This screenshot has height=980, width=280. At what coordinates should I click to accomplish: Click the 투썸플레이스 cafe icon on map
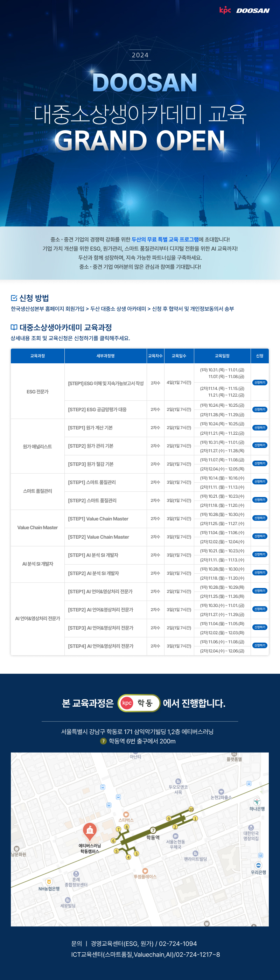pyautogui.click(x=145, y=871)
